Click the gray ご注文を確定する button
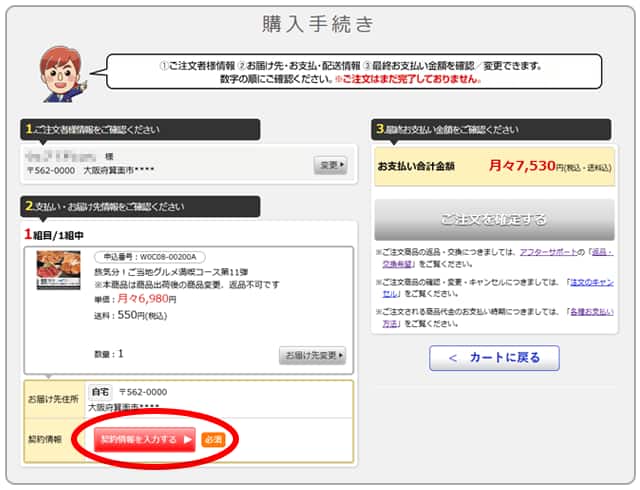The image size is (640, 490). coord(494,220)
